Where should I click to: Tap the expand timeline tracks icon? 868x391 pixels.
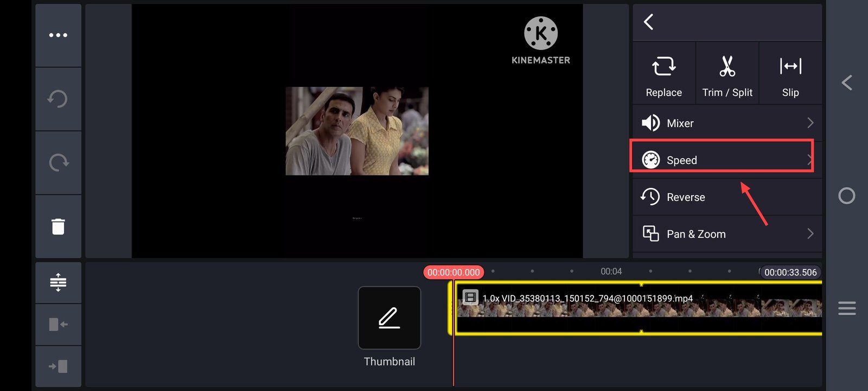pos(58,282)
